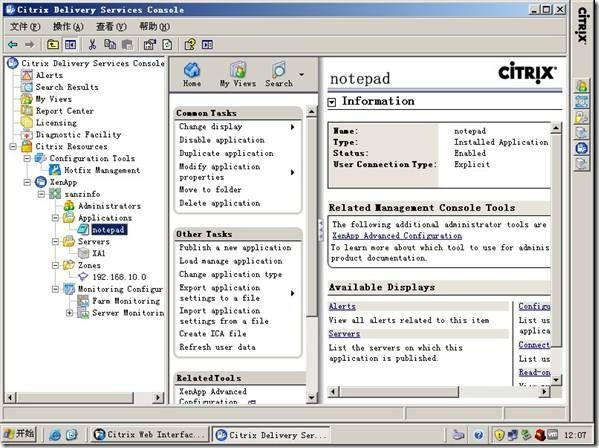Screen dimensions: 599x448
Task: Open the Alerts display link
Action: click(x=342, y=306)
